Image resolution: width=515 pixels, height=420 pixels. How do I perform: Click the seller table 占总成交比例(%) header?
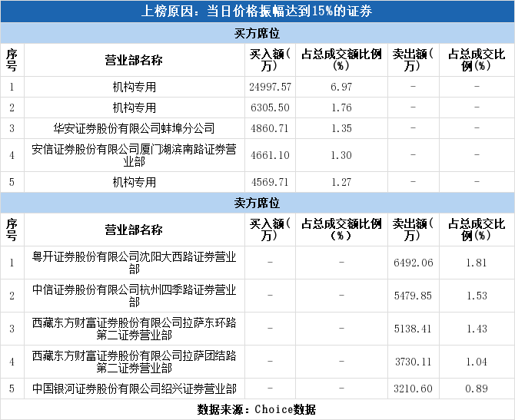pyautogui.click(x=477, y=230)
